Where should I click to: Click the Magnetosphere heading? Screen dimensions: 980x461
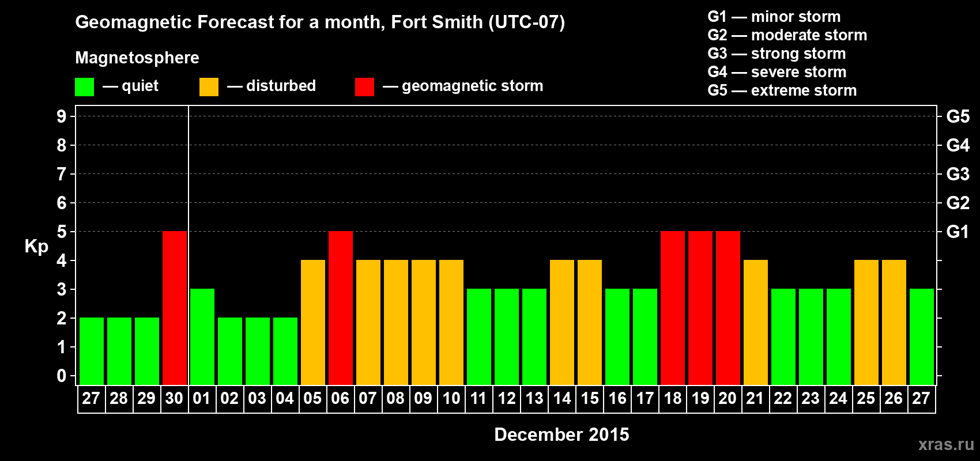tap(137, 58)
